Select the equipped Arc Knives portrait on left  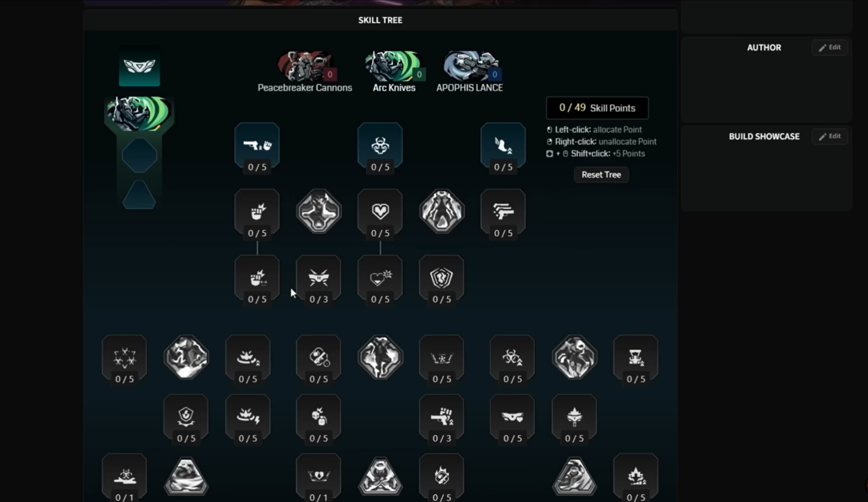[139, 114]
